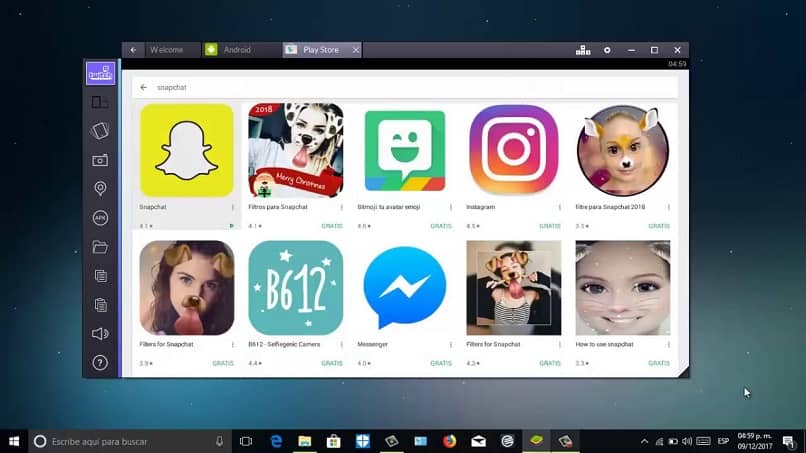Open options menu for B612 card
The width and height of the screenshot is (806, 453).
click(x=341, y=345)
